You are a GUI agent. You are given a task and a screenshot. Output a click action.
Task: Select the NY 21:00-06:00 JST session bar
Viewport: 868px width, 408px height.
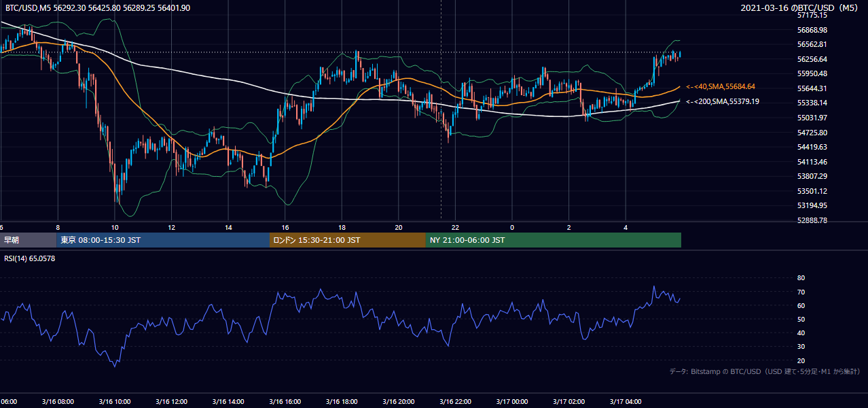point(554,240)
